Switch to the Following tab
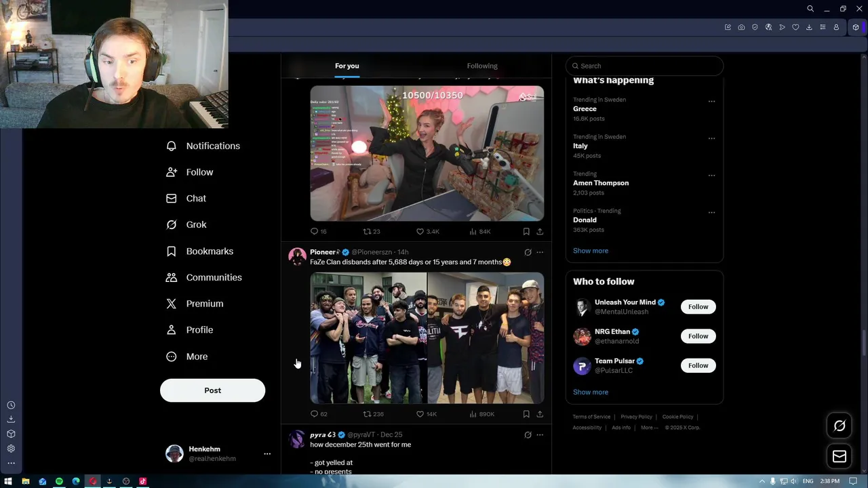The image size is (868, 488). [x=482, y=66]
